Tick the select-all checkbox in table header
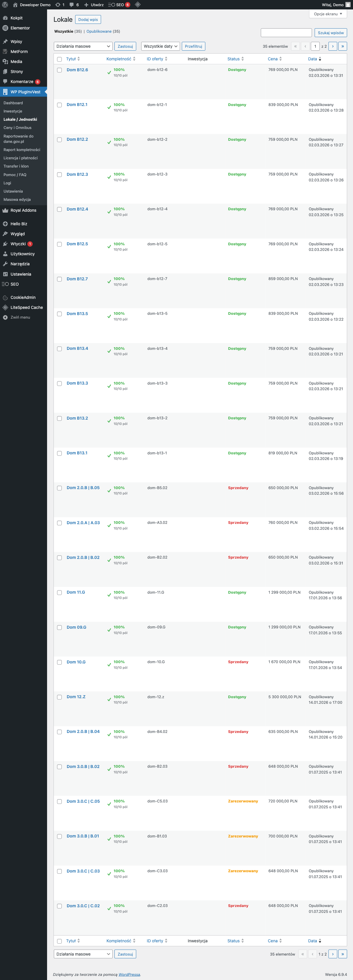This screenshot has height=980, width=353. click(59, 59)
